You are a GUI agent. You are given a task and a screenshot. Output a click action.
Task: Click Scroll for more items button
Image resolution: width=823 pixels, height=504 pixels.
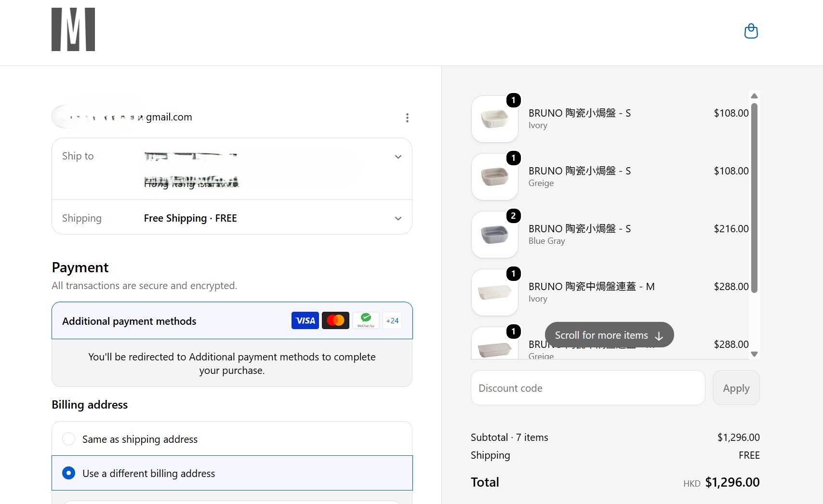point(609,335)
